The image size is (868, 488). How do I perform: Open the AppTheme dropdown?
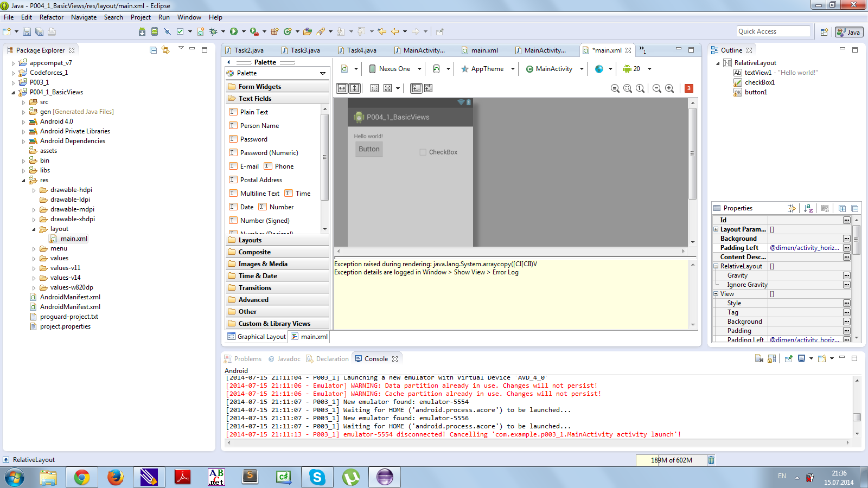click(x=487, y=69)
